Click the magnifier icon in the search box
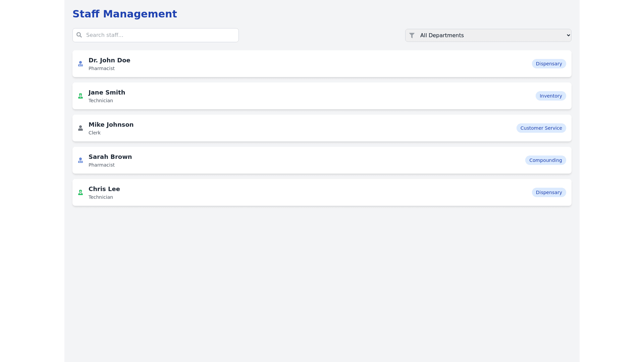The height and width of the screenshot is (362, 644). click(79, 35)
